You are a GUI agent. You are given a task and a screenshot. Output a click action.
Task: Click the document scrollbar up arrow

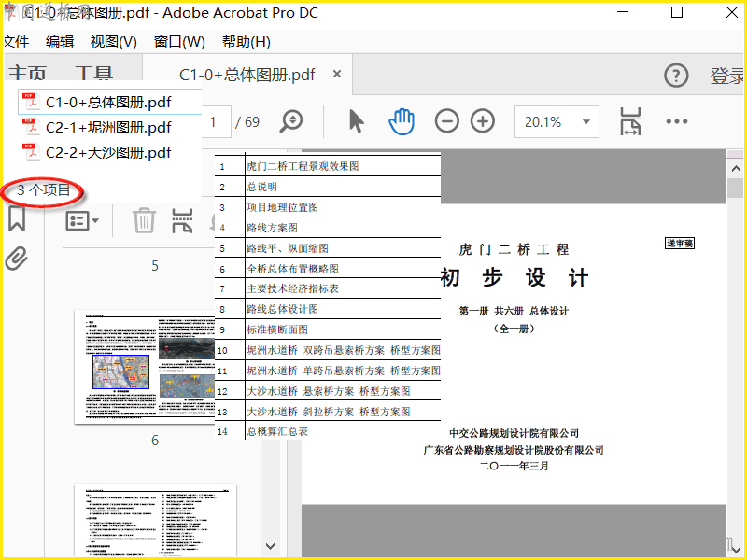(x=736, y=169)
